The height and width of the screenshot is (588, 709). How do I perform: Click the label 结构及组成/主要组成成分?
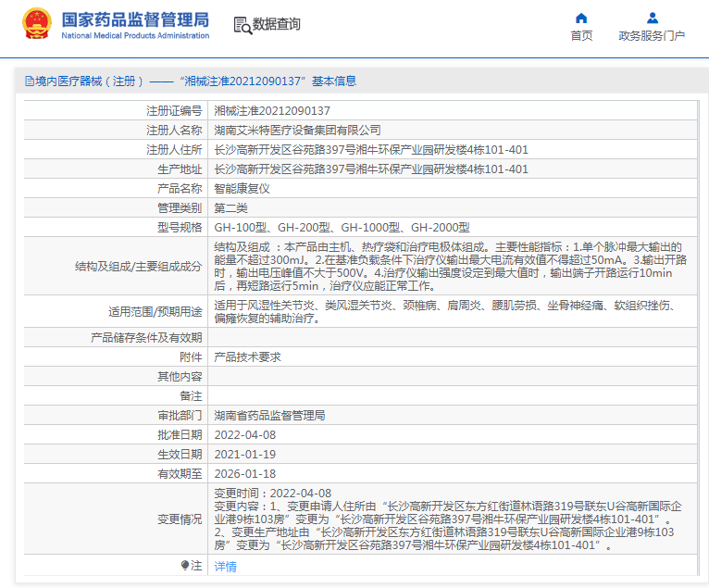138,267
